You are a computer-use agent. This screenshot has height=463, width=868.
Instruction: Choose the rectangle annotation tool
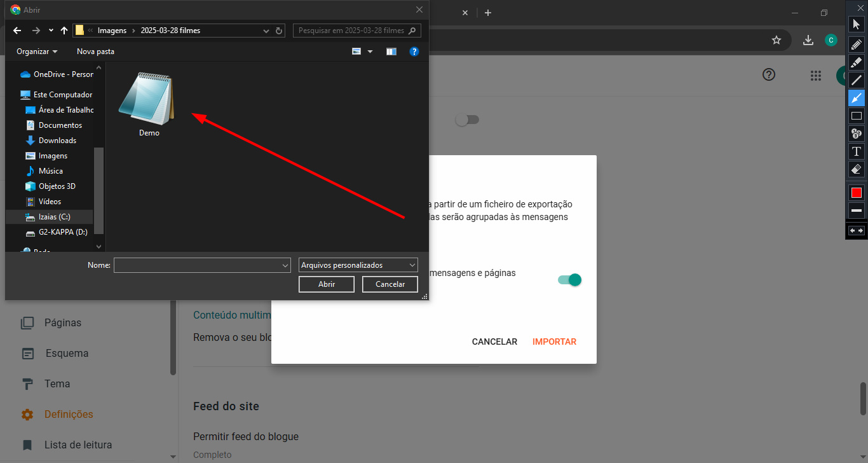tap(856, 115)
